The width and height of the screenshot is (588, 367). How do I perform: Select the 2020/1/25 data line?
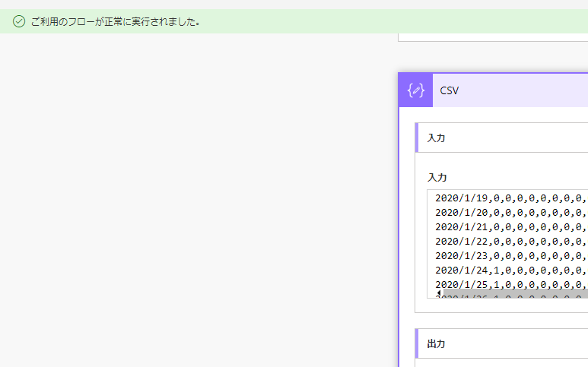pos(510,284)
